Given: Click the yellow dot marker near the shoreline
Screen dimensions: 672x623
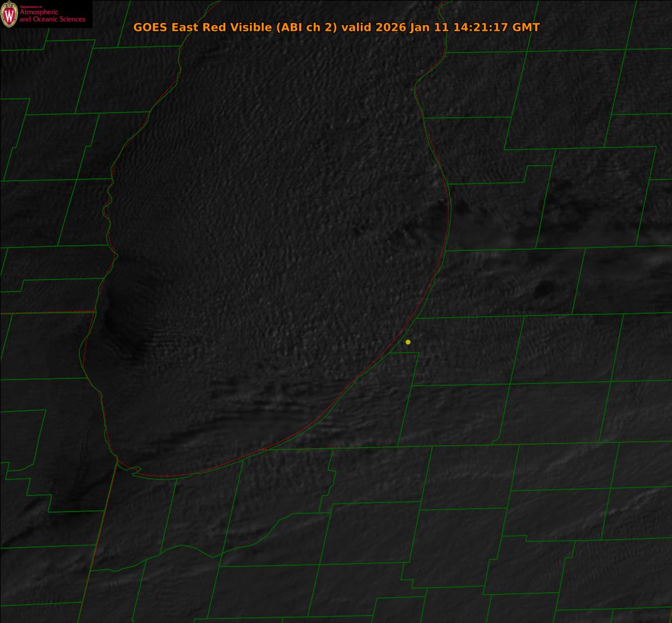Looking at the screenshot, I should click(x=408, y=342).
